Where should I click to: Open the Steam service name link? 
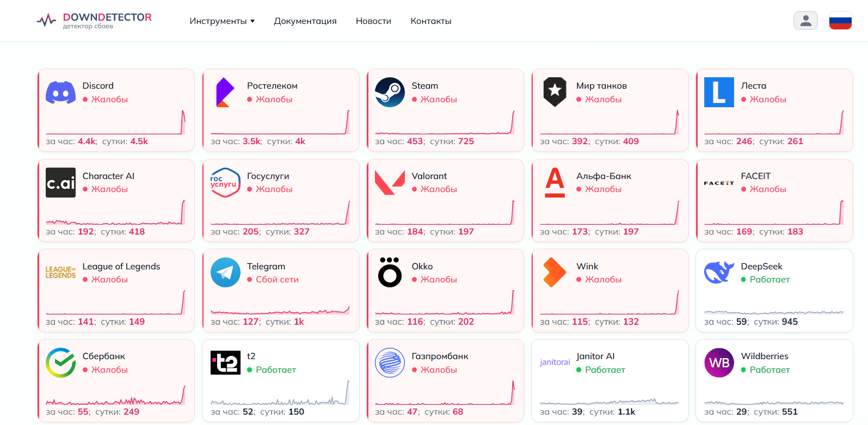424,86
